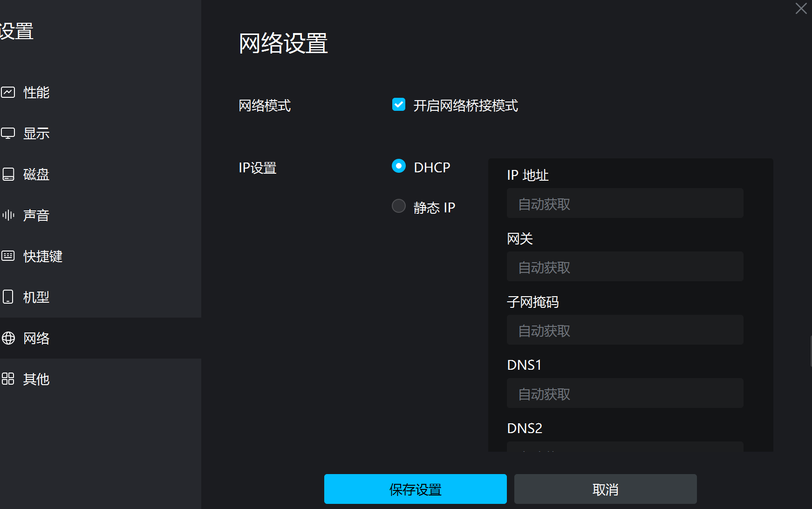
Task: Click the 磁盘 disk icon
Action: (8, 174)
